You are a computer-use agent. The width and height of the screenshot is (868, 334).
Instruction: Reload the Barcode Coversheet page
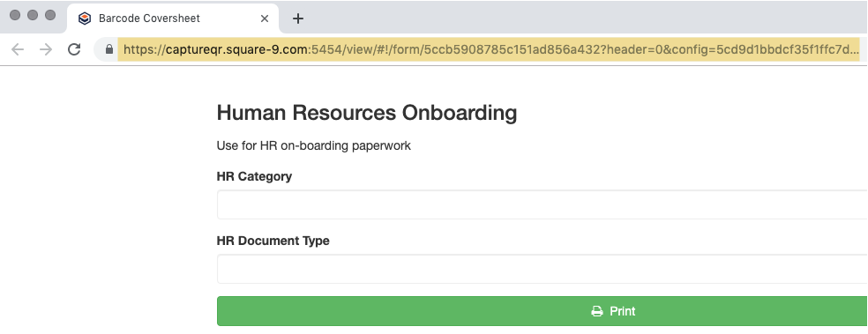(x=74, y=49)
